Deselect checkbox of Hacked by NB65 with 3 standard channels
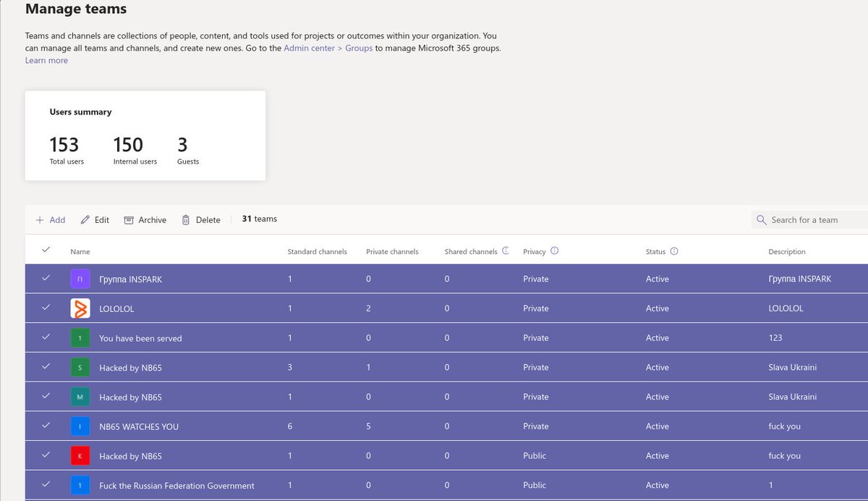The height and width of the screenshot is (501, 868). pos(46,367)
